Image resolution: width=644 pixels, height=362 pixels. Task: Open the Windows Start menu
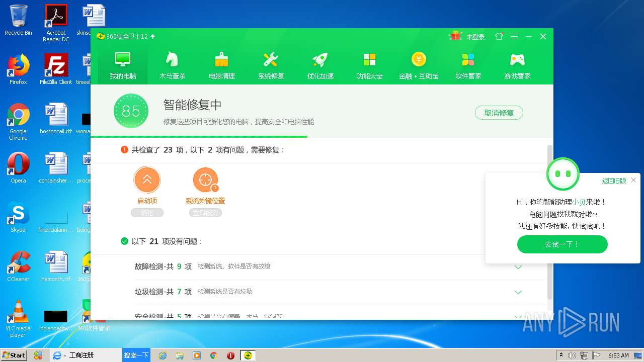[14, 355]
